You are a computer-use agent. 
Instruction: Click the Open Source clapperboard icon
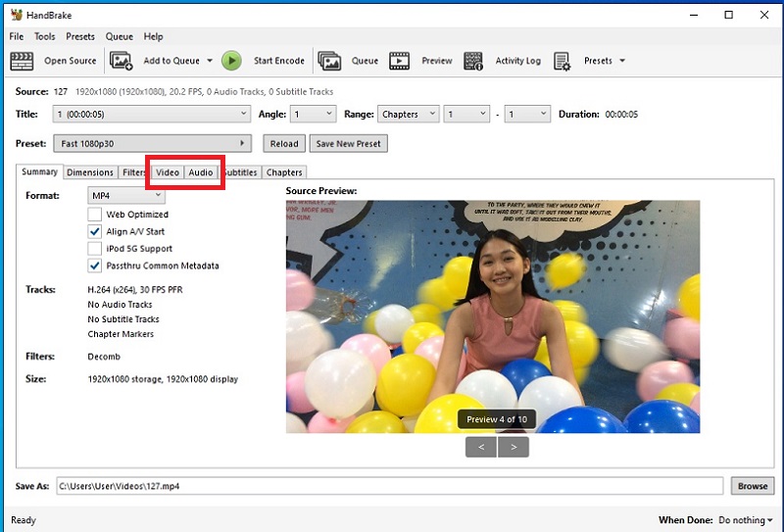[23, 61]
